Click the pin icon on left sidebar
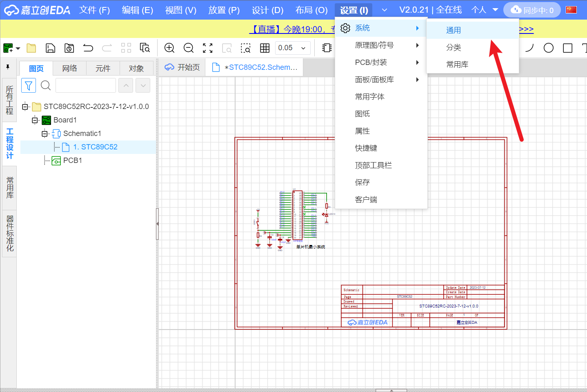This screenshot has width=587, height=392. (x=8, y=67)
